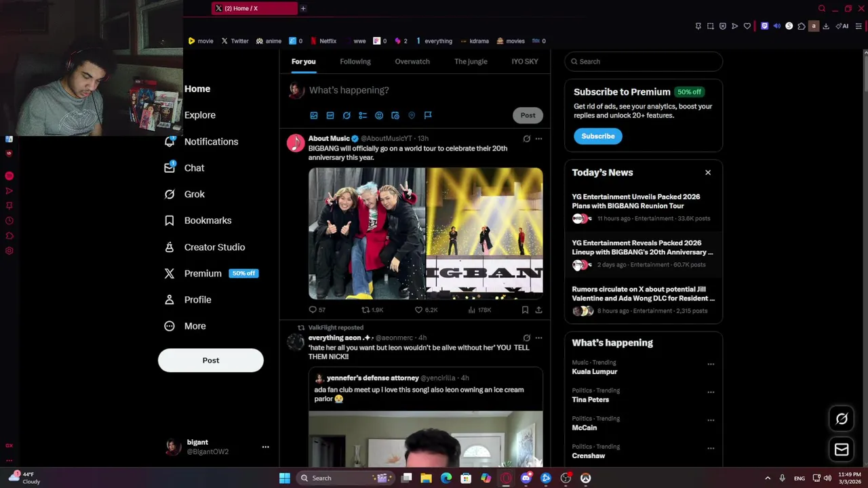Image resolution: width=868 pixels, height=488 pixels.
Task: Open browser easy setup menu icon
Action: tap(858, 26)
